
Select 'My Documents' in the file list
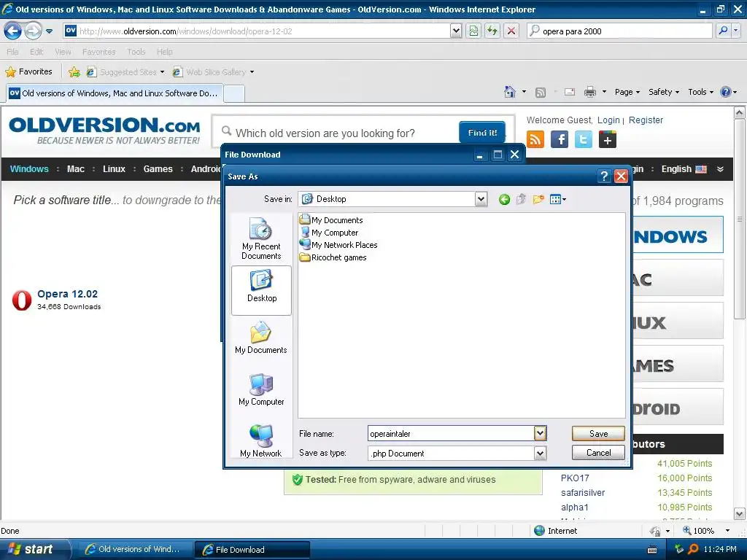pyautogui.click(x=332, y=220)
